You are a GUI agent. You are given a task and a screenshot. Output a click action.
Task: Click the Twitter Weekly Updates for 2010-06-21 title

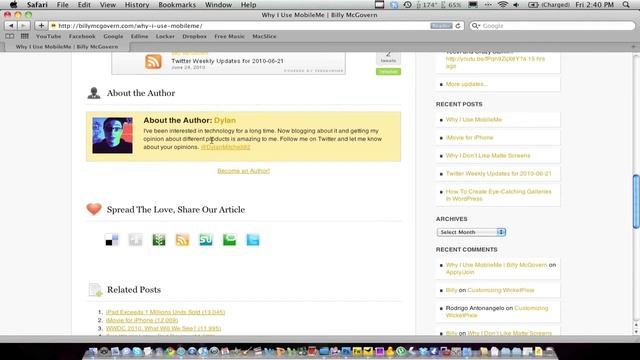coord(227,61)
